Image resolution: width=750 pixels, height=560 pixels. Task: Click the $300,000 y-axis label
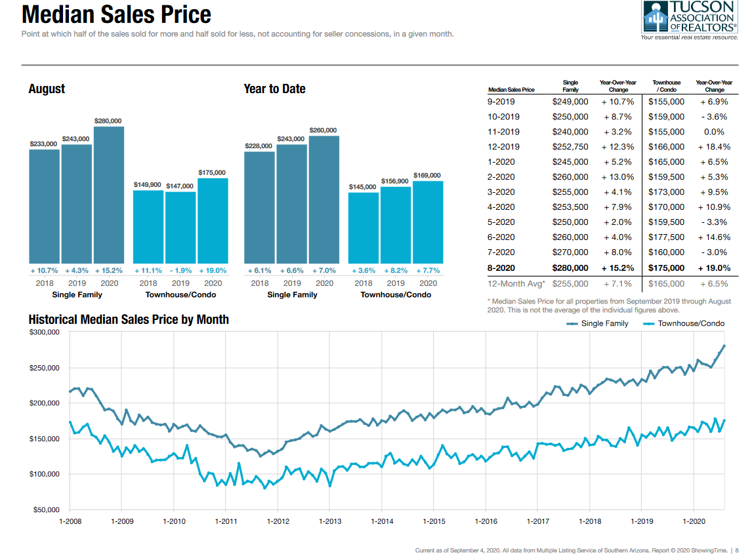(45, 332)
